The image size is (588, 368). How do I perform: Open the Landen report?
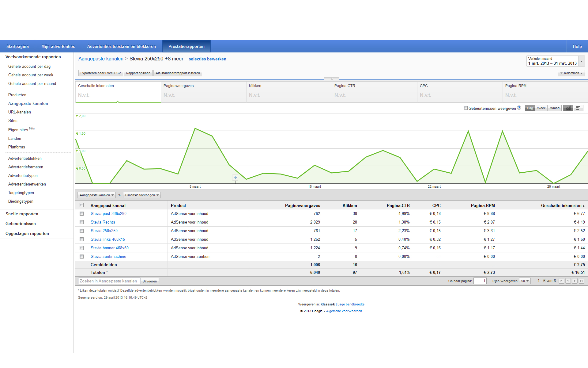[x=15, y=138]
